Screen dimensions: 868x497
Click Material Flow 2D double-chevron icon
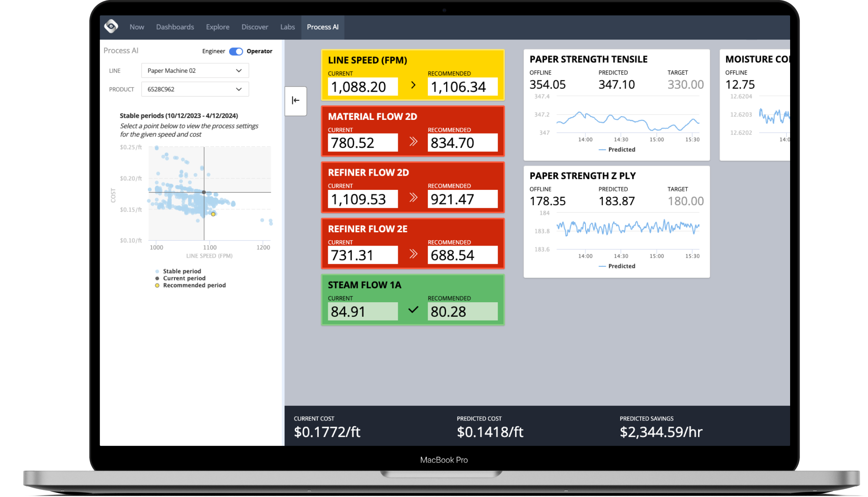click(x=413, y=142)
